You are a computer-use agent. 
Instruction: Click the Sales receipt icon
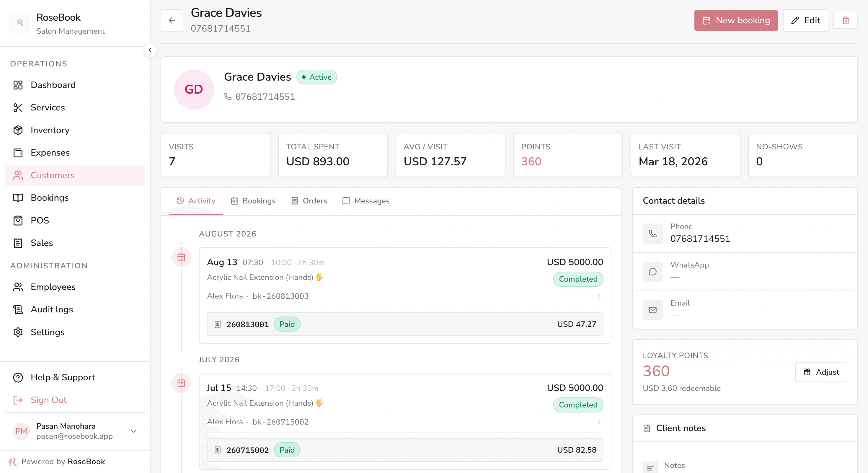click(18, 243)
